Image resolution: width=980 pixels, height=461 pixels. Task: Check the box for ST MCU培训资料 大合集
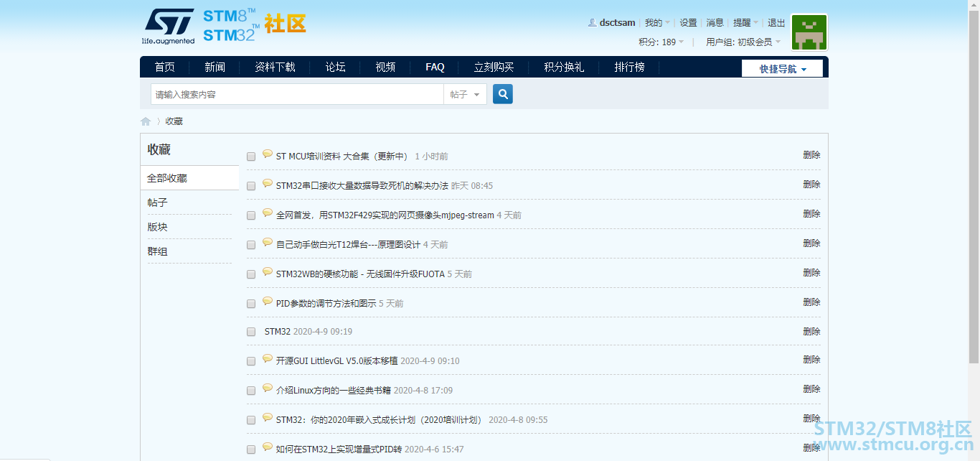[x=251, y=157]
